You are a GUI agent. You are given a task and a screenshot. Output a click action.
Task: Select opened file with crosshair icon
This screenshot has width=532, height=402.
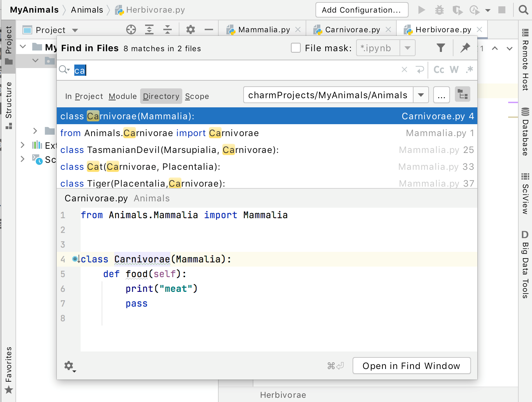(x=131, y=29)
